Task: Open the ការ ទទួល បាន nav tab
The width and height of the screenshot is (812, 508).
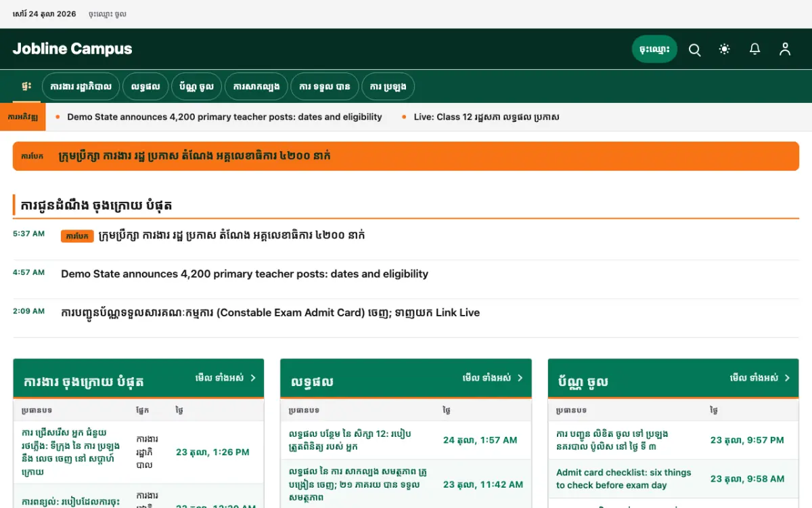Action: tap(325, 87)
